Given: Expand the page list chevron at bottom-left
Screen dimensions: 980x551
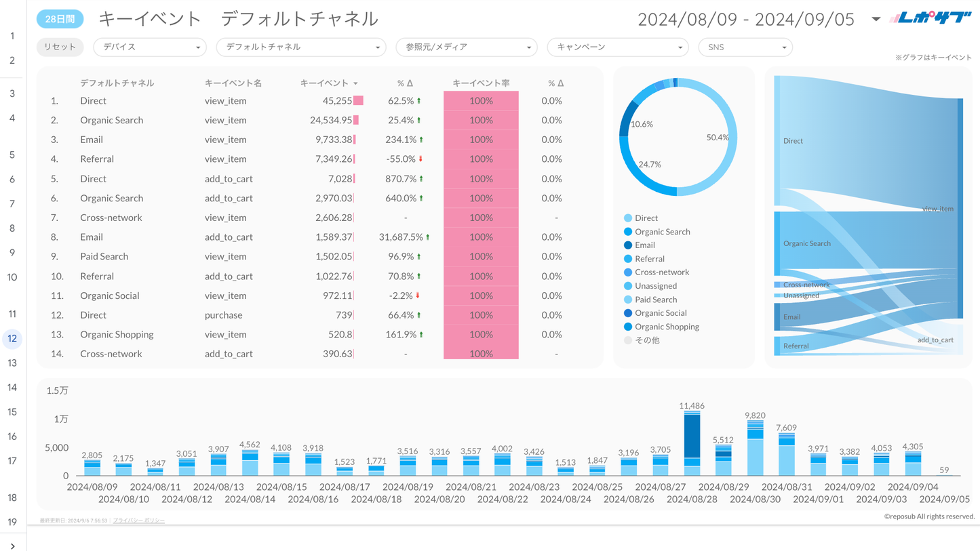Looking at the screenshot, I should pos(12,545).
